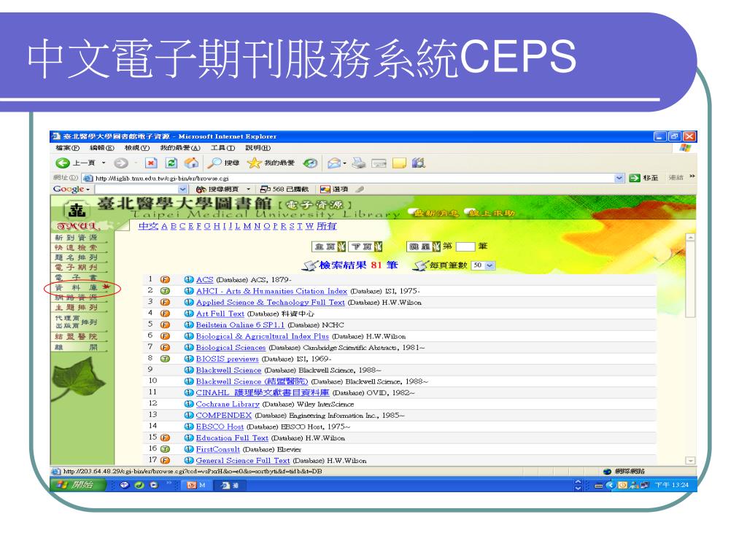Viewport: 747px width, 560px height.
Task: Click the 跳至 jump button
Action: [x=424, y=246]
